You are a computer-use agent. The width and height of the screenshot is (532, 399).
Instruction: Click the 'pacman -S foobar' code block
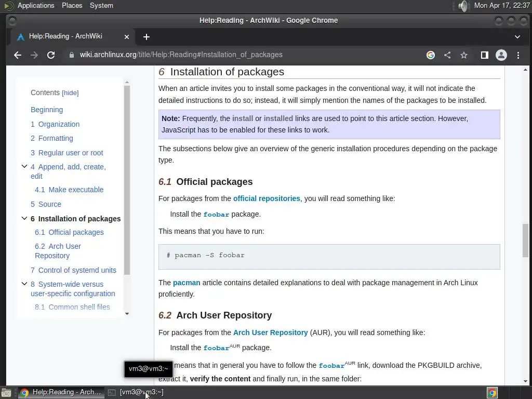coord(329,257)
